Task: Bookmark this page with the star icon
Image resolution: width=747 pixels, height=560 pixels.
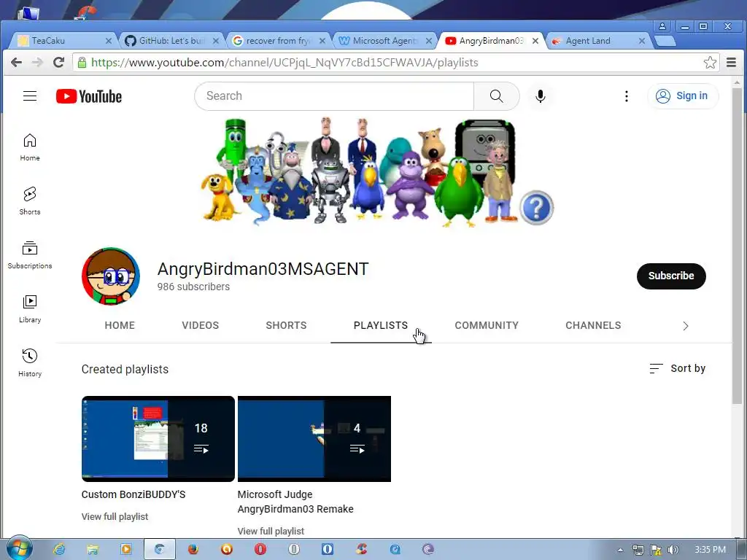Action: [x=710, y=63]
